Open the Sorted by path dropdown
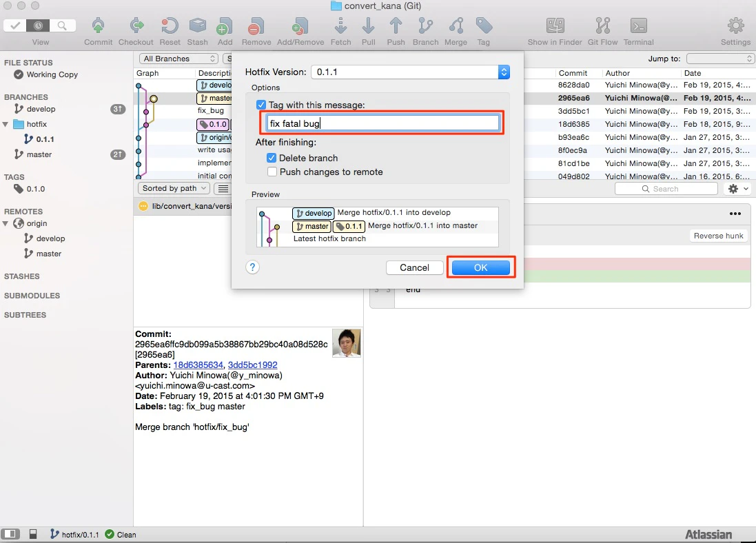756x543 pixels. 174,188
